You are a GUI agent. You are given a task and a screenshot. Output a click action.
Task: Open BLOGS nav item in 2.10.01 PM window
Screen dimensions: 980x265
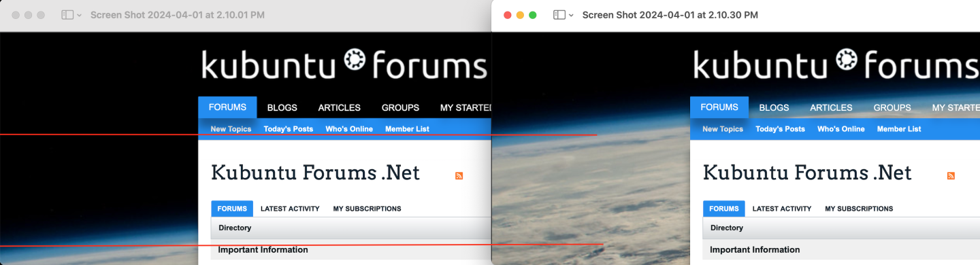click(x=282, y=107)
